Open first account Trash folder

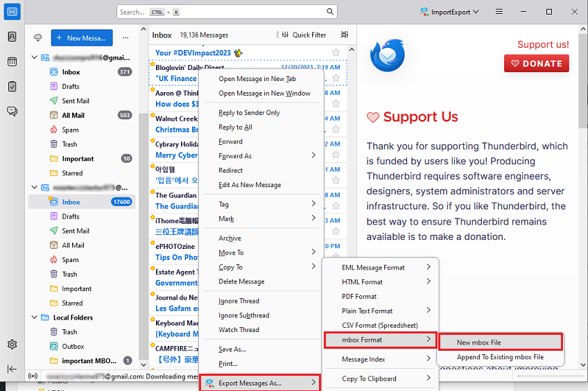point(81,144)
